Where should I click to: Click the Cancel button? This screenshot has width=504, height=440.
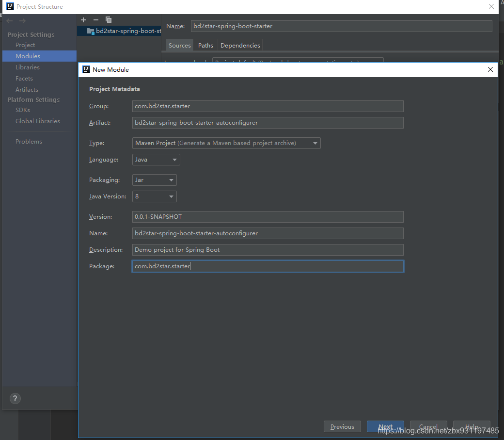click(428, 426)
